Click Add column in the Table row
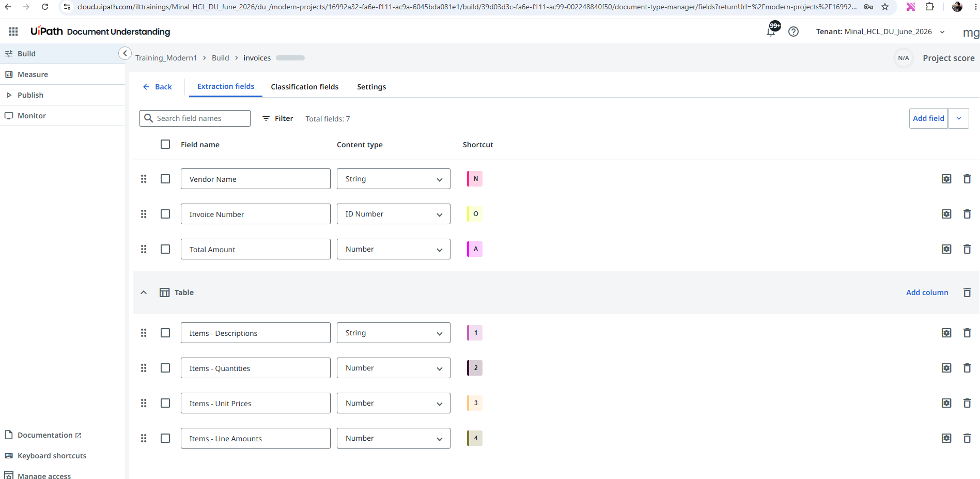Viewport: 980px width, 479px height. tap(927, 292)
